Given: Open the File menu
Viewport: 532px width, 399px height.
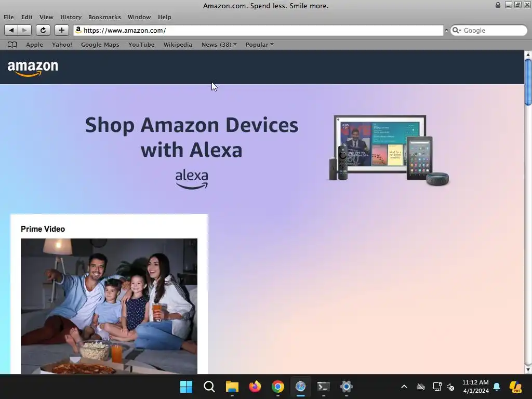Looking at the screenshot, I should tap(9, 17).
